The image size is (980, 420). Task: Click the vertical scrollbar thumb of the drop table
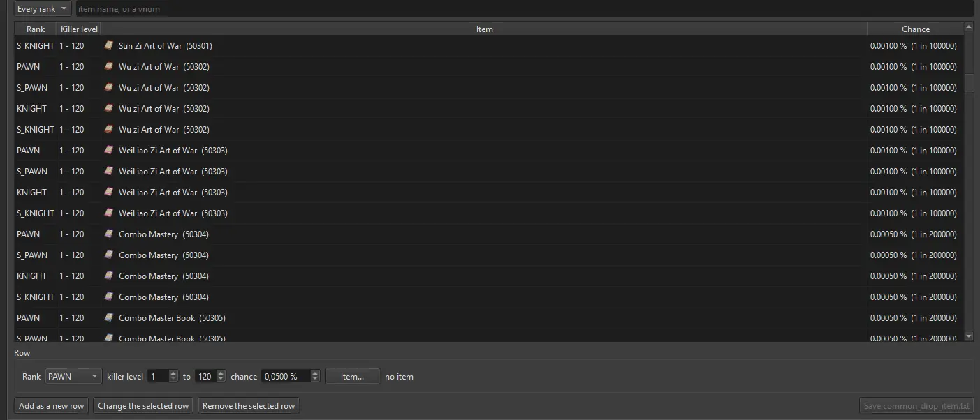coord(969,82)
